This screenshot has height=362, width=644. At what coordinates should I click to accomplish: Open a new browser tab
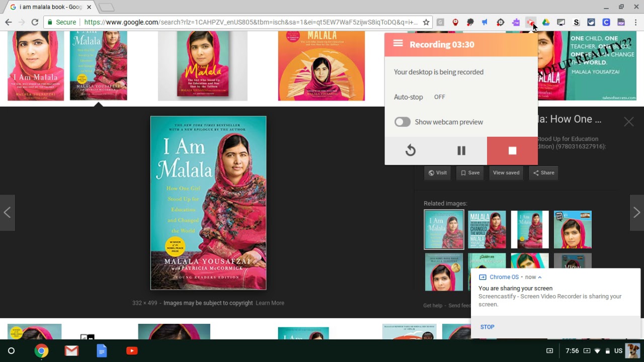pyautogui.click(x=106, y=7)
